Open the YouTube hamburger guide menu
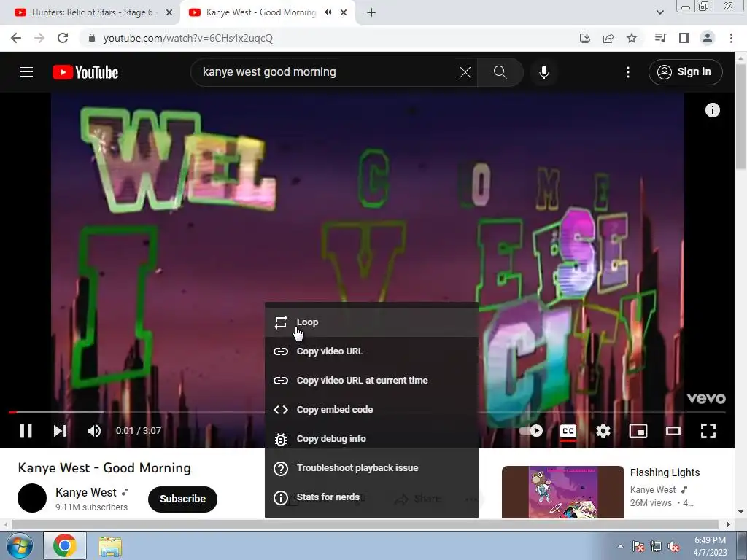This screenshot has width=747, height=560. point(26,72)
